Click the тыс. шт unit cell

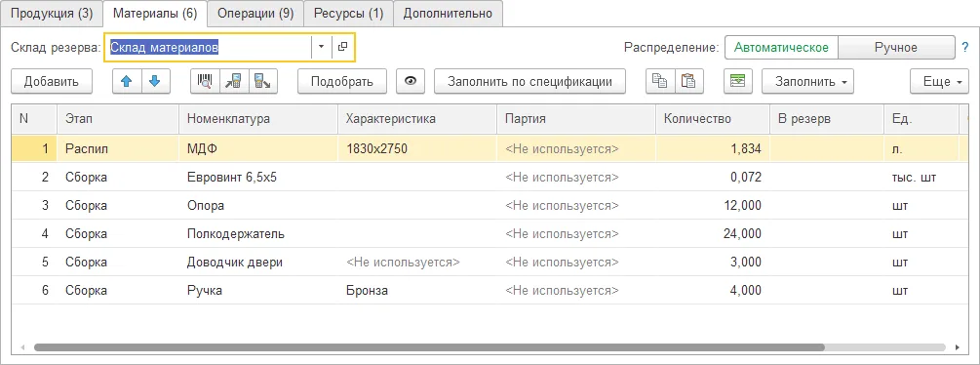[921, 177]
